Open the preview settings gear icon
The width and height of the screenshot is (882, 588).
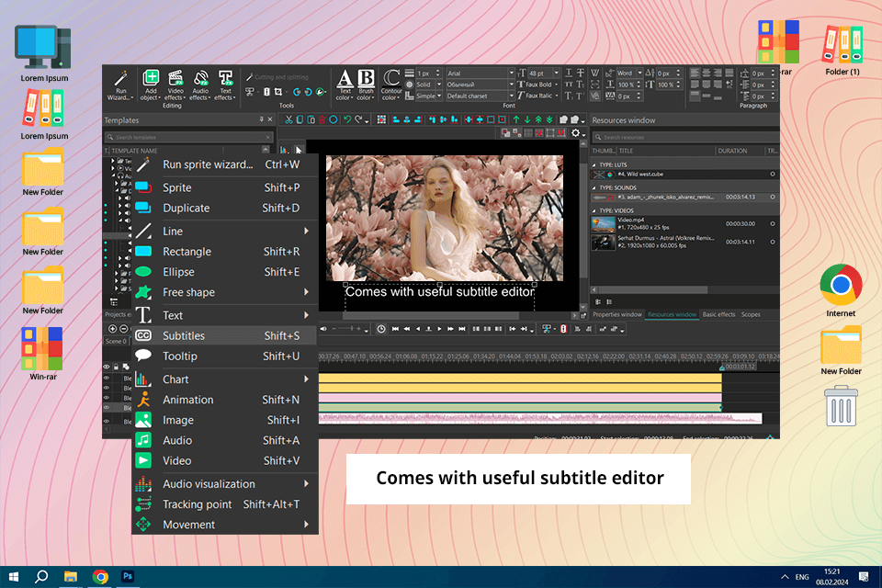(x=575, y=133)
